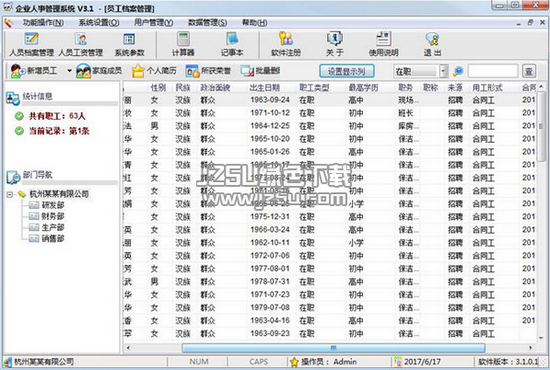Click 当前记录: 第1条 statistic

pos(59,131)
